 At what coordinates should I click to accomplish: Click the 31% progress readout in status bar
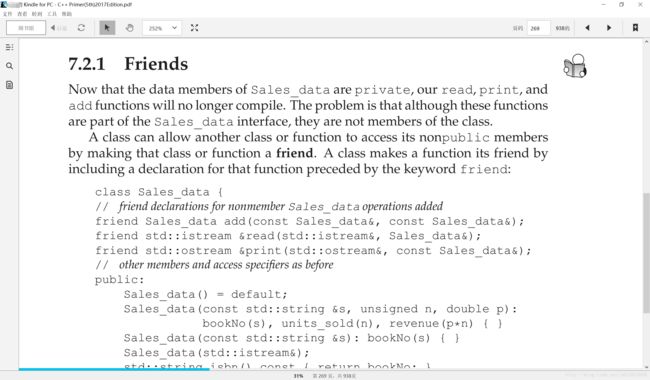pos(298,376)
